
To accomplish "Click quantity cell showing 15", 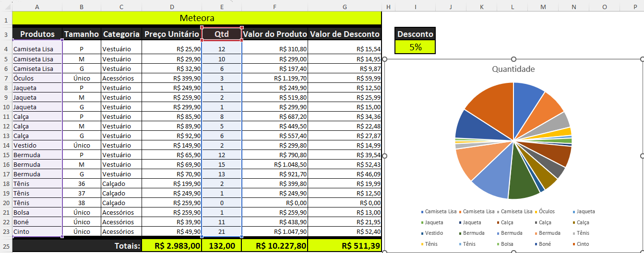I will coord(222,164).
